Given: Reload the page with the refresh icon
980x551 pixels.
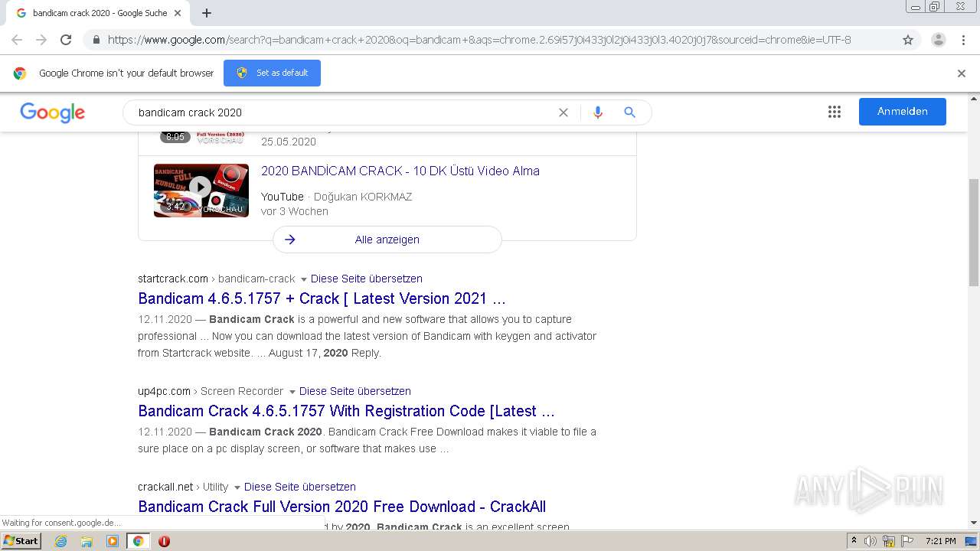Looking at the screenshot, I should point(66,40).
